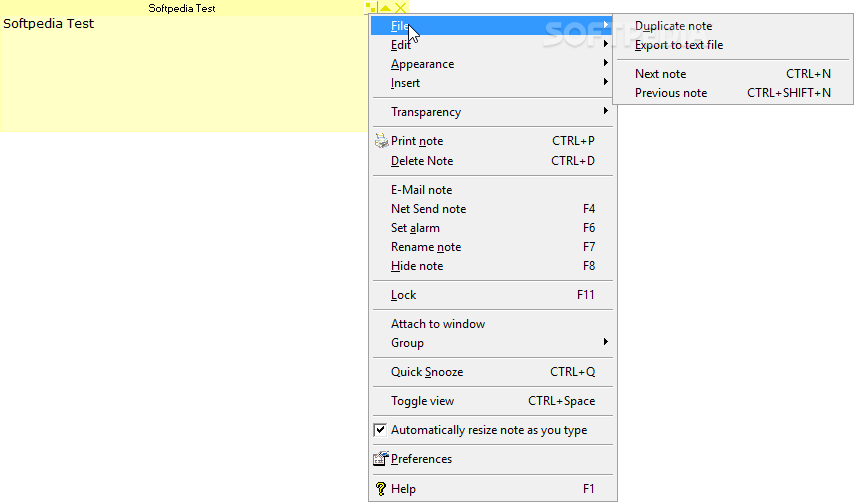The width and height of the screenshot is (854, 502).
Task: Expand the Transparency submenu
Action: click(492, 112)
